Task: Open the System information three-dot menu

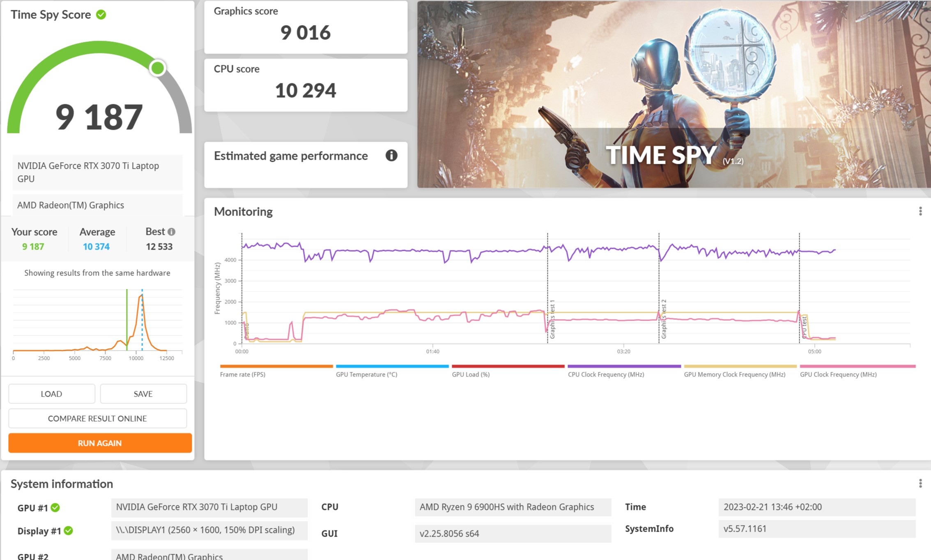Action: (x=920, y=484)
